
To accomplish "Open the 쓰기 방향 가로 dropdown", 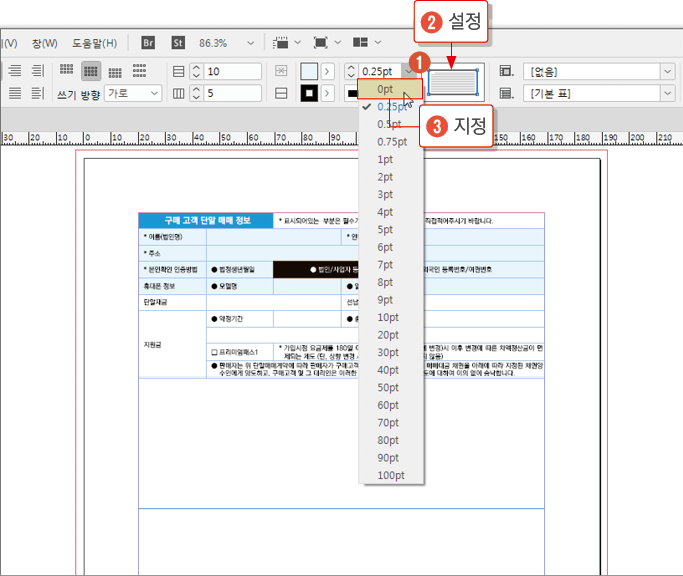I will [133, 93].
